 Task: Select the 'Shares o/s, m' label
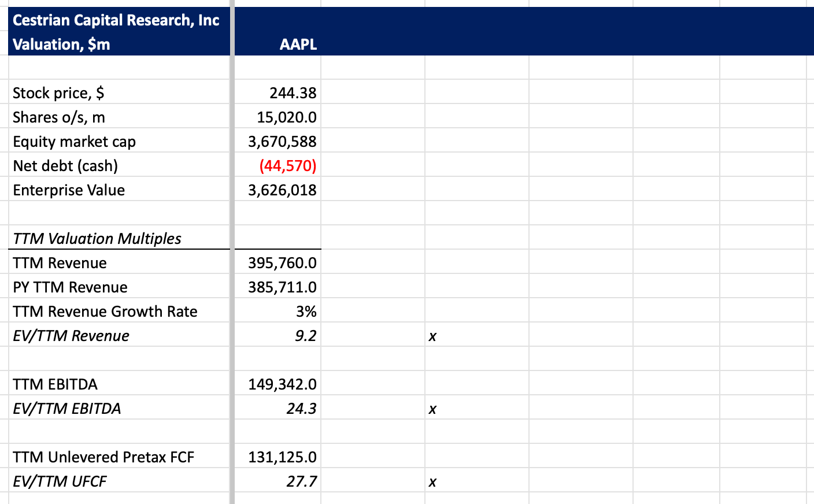tap(59, 117)
